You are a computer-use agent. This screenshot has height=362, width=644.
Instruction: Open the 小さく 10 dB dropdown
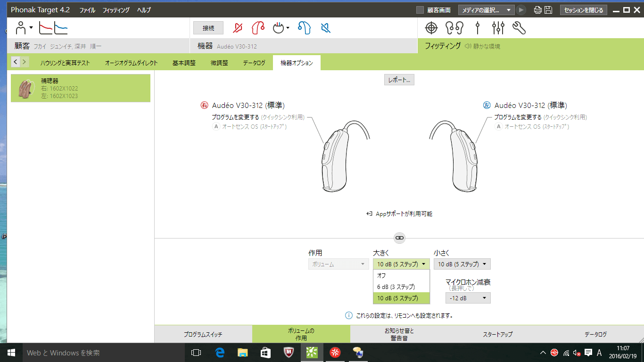point(462,264)
